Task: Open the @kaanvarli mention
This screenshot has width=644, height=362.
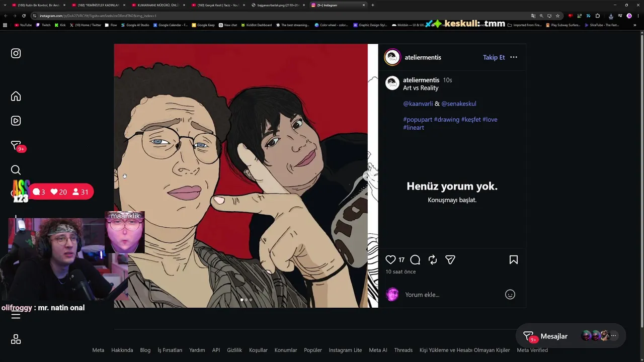Action: click(x=418, y=104)
